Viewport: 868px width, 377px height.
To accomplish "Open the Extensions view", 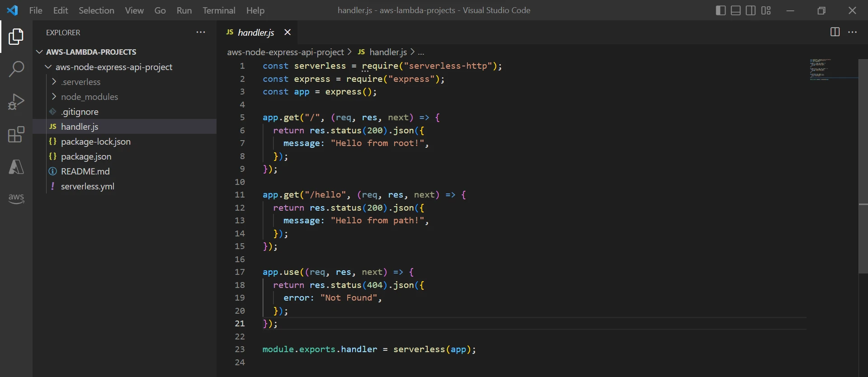I will tap(16, 134).
